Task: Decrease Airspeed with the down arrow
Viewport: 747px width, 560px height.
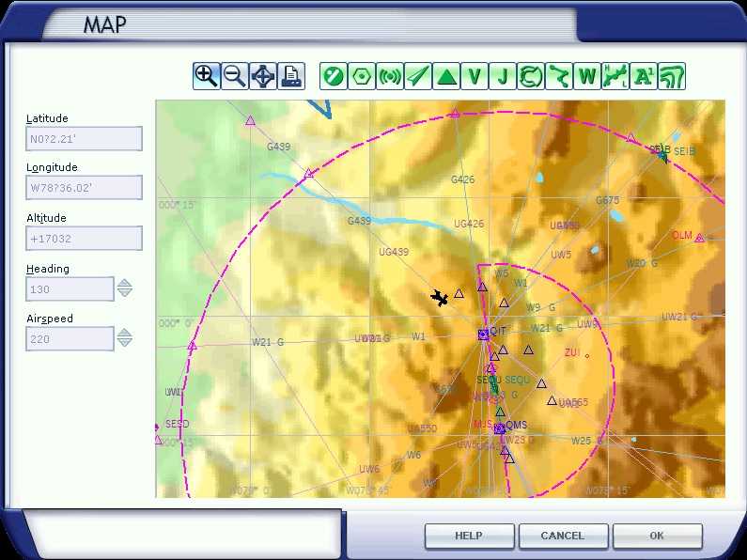Action: 125,342
